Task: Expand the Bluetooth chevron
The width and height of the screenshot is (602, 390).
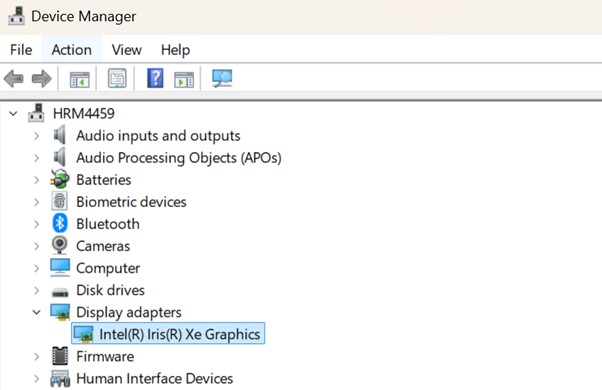Action: 36,224
